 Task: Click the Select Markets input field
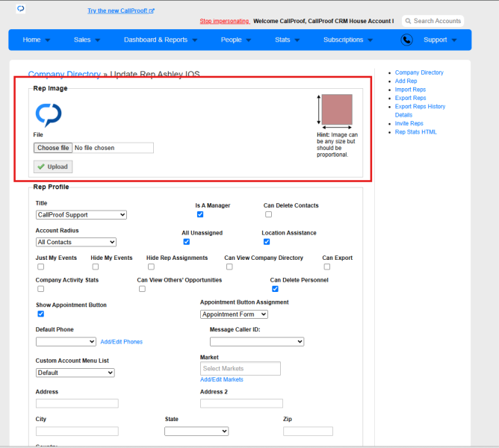pyautogui.click(x=241, y=368)
